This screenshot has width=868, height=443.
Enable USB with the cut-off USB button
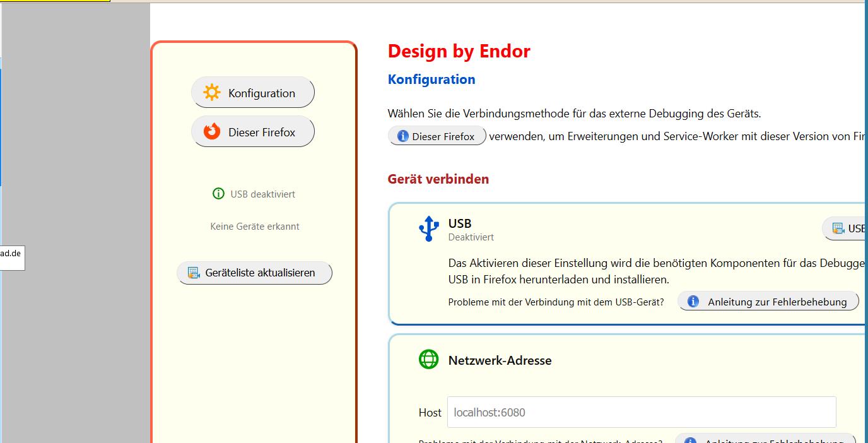pos(845,228)
